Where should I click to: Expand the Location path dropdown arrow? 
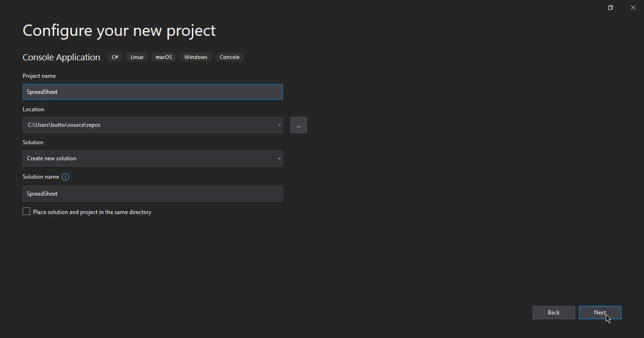coord(279,125)
